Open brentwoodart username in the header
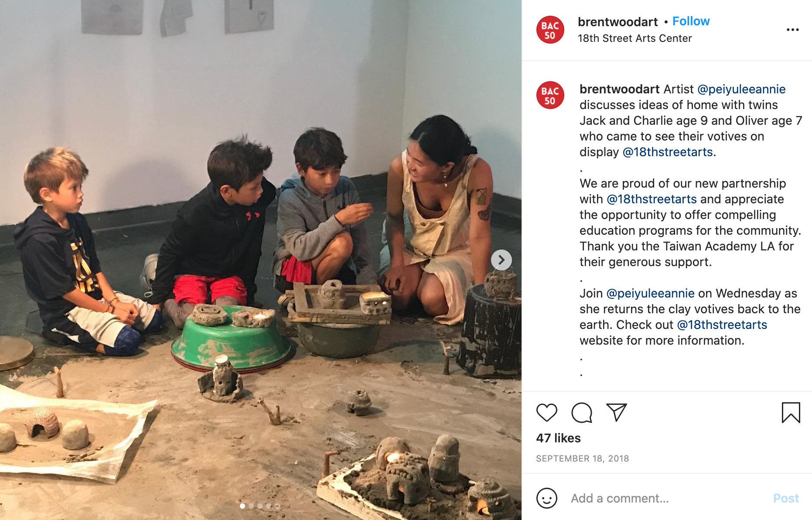 coord(618,22)
